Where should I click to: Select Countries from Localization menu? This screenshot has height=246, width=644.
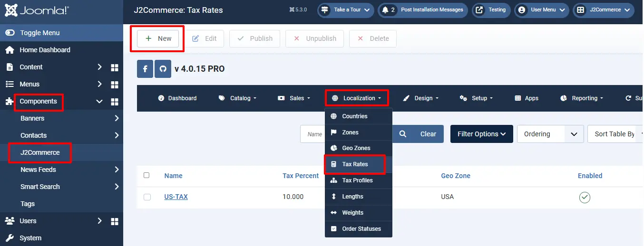pyautogui.click(x=359, y=116)
